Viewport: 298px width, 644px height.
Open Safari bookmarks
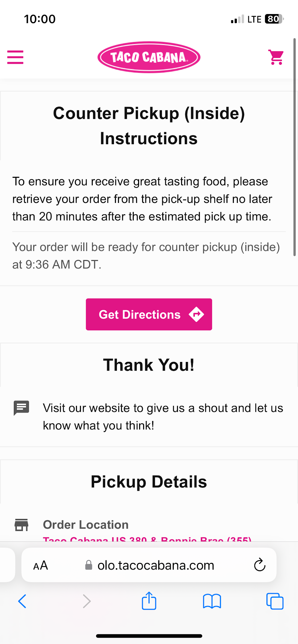212,601
